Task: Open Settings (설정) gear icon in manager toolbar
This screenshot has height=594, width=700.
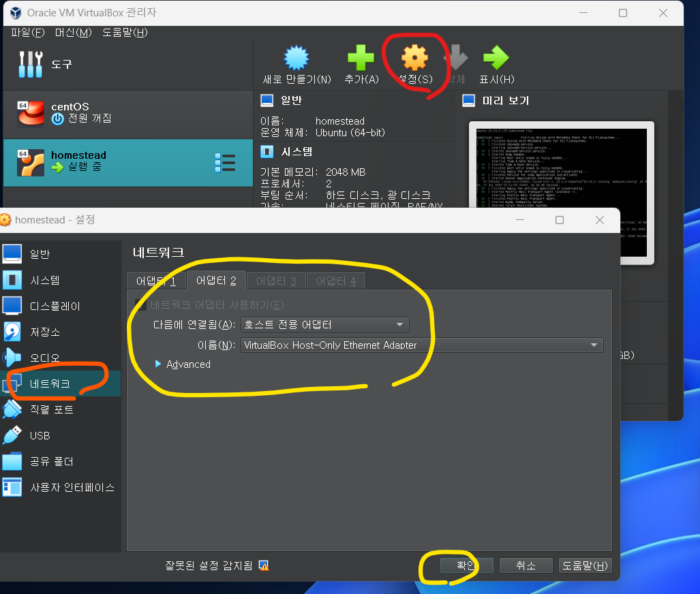Action: pos(414,58)
